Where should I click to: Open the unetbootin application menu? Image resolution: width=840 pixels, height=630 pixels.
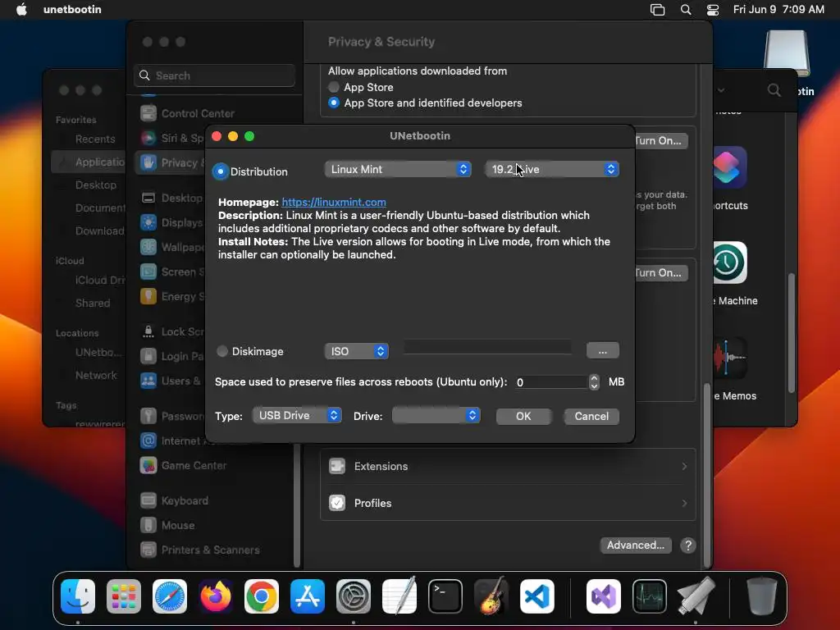(72, 9)
